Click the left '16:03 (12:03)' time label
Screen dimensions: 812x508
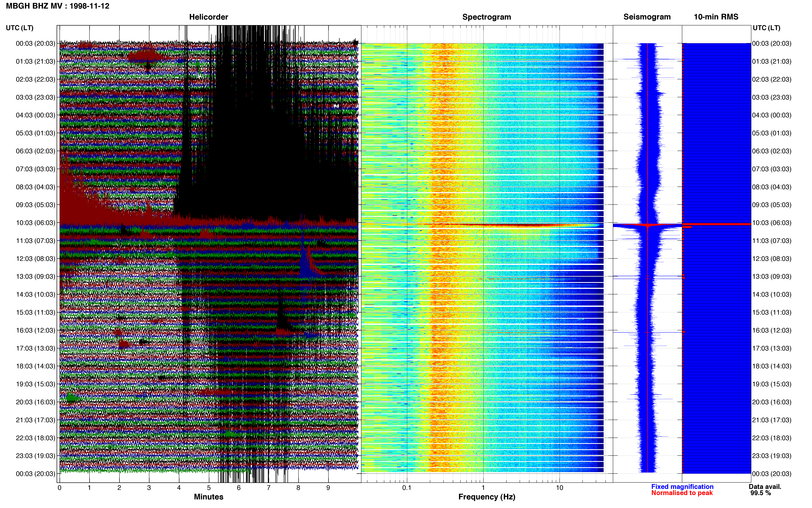(36, 330)
